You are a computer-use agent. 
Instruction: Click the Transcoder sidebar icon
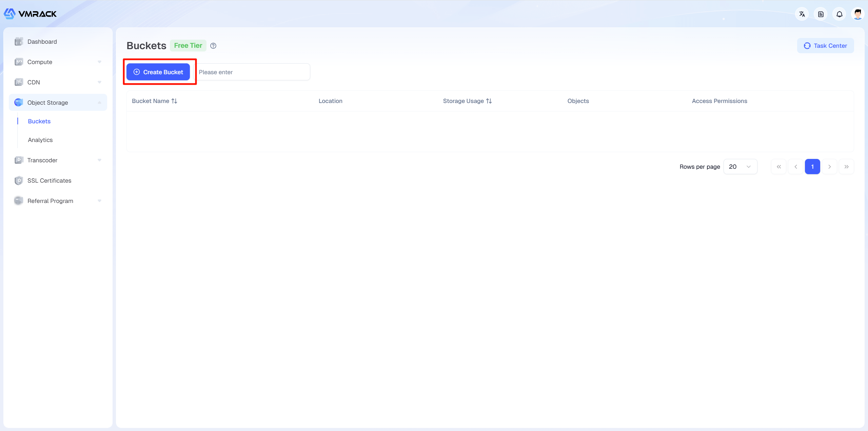[19, 160]
